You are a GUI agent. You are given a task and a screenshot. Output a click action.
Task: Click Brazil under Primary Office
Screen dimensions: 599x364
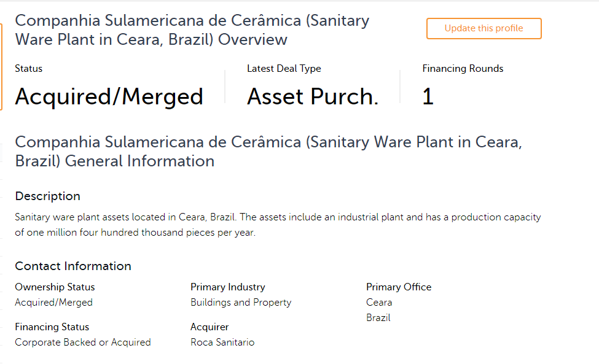[x=378, y=318]
